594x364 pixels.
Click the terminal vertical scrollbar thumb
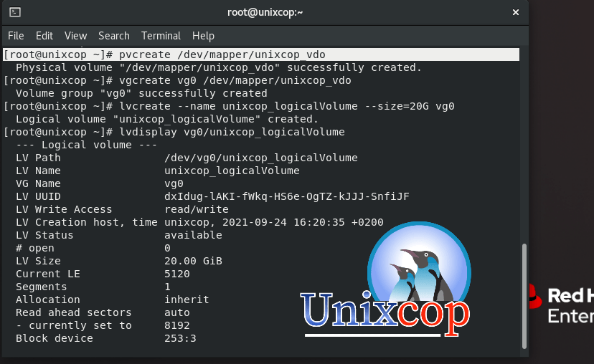click(524, 296)
